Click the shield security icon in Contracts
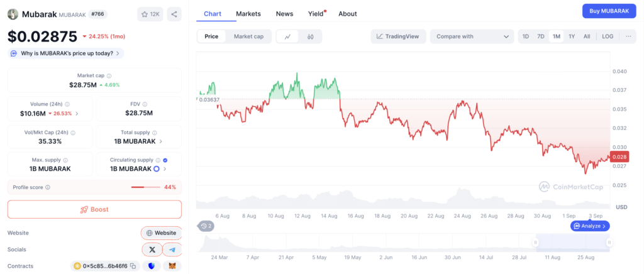The width and height of the screenshot is (644, 274). point(152,266)
